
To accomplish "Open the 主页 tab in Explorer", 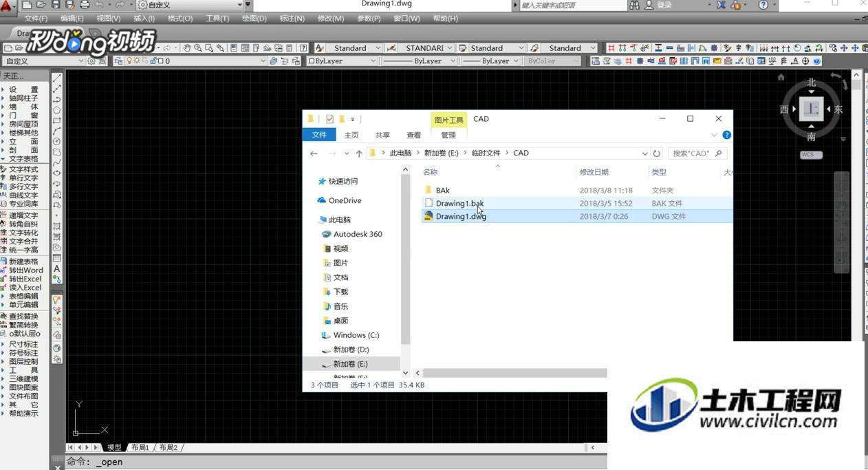I will (351, 135).
